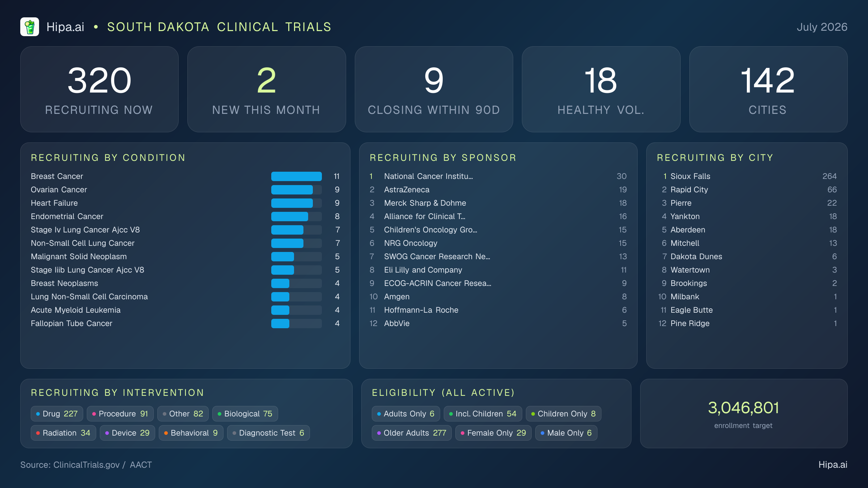Click the Hipa.ai footer text

point(833,465)
